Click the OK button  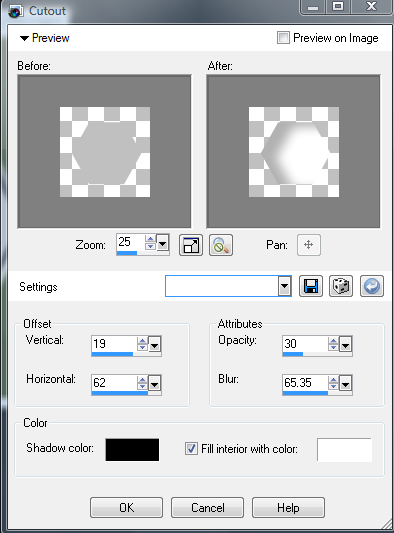click(126, 508)
